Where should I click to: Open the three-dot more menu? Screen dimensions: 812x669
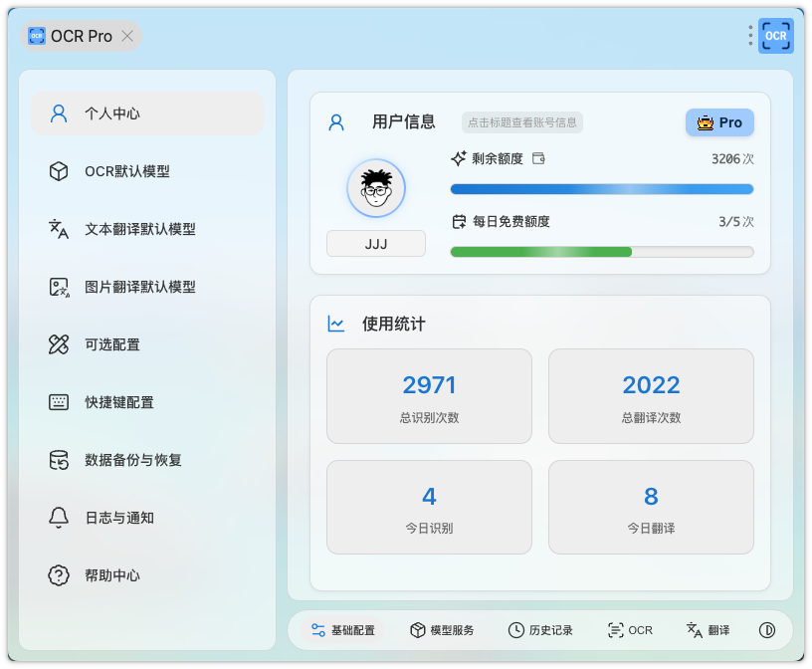coord(750,36)
